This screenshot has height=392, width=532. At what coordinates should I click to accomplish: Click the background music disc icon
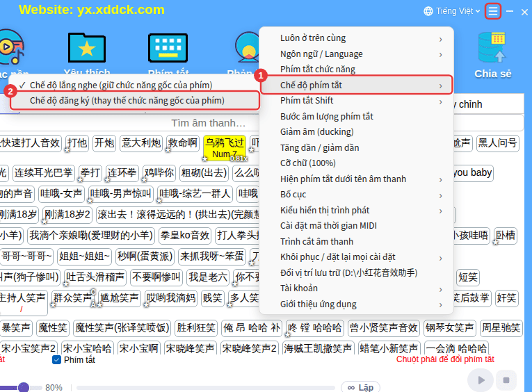tap(12, 47)
